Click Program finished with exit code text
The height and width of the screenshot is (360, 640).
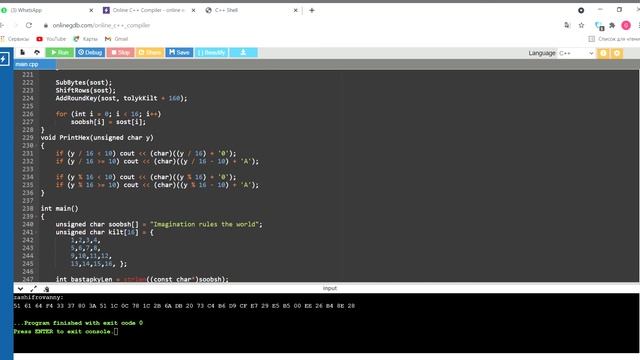click(78, 323)
